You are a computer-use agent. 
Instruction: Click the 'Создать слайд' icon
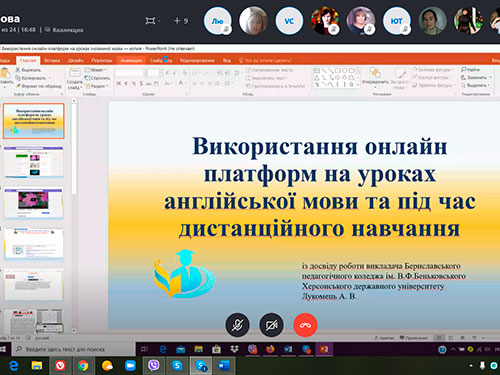tap(75, 72)
